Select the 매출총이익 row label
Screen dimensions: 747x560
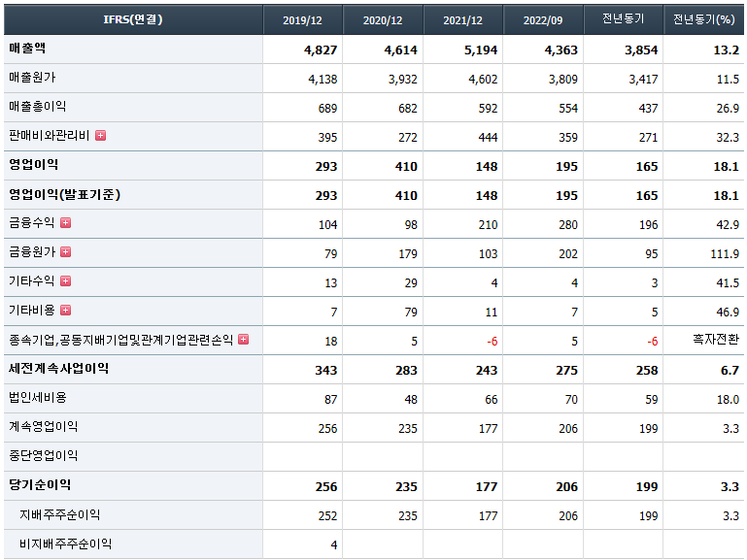point(37,106)
